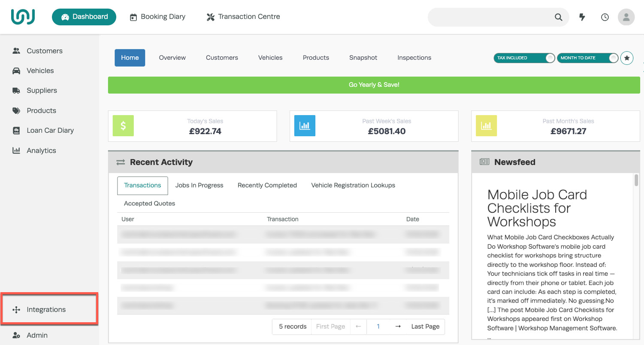Click the yellow chart icon on Past Month's Sales
Screen dimensions: 644x345
(x=486, y=126)
